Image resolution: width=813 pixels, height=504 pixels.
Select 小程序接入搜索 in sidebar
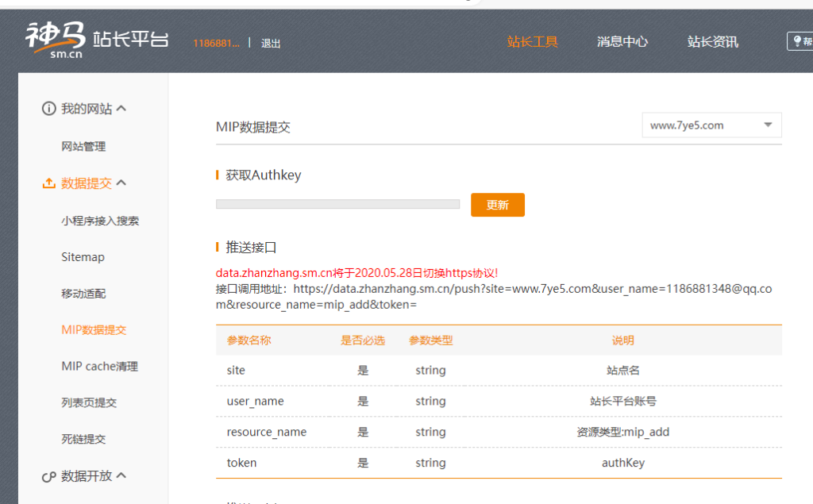click(x=100, y=221)
